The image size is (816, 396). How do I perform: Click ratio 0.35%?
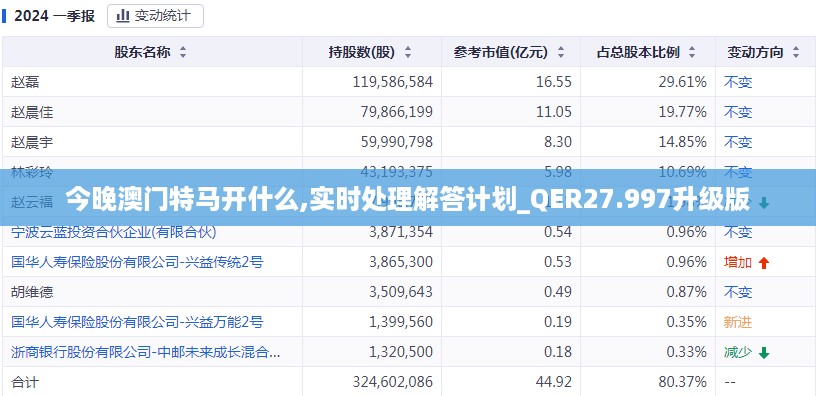pos(686,323)
